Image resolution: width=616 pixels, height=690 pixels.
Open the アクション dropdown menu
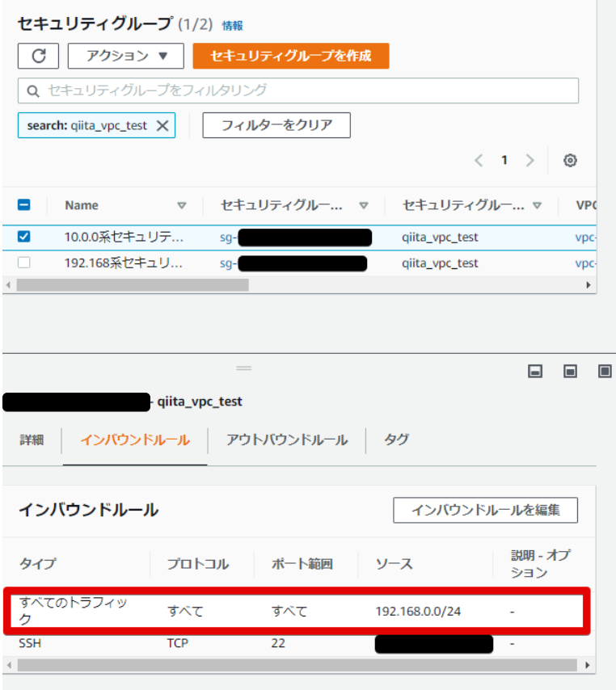(126, 56)
